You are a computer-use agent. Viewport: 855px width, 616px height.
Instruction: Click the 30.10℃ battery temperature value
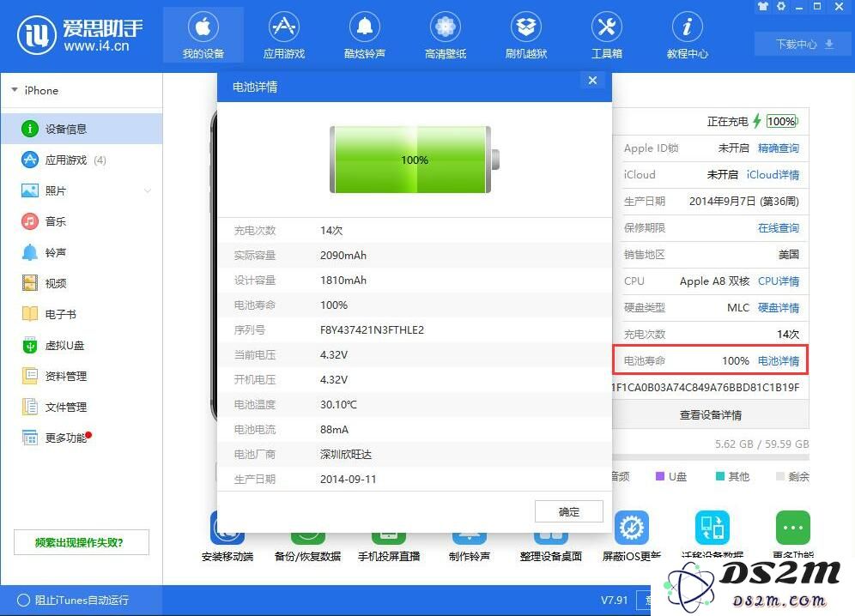click(x=338, y=404)
